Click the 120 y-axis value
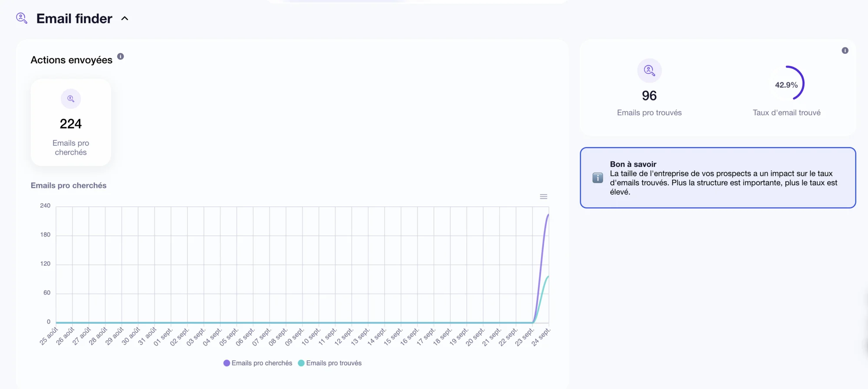This screenshot has width=868, height=389. tap(45, 264)
